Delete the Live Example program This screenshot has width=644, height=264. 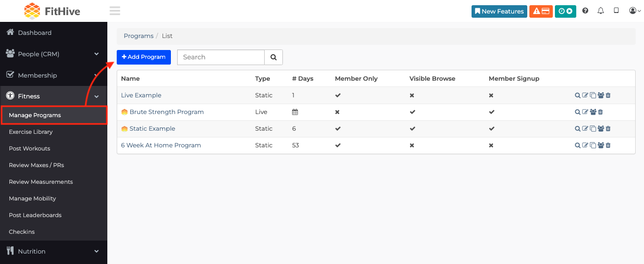point(608,95)
